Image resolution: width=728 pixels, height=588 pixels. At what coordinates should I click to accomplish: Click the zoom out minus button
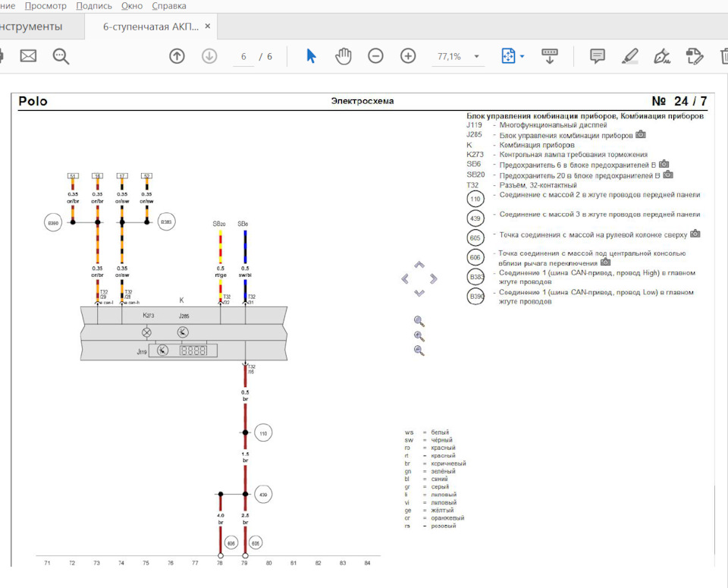click(375, 56)
